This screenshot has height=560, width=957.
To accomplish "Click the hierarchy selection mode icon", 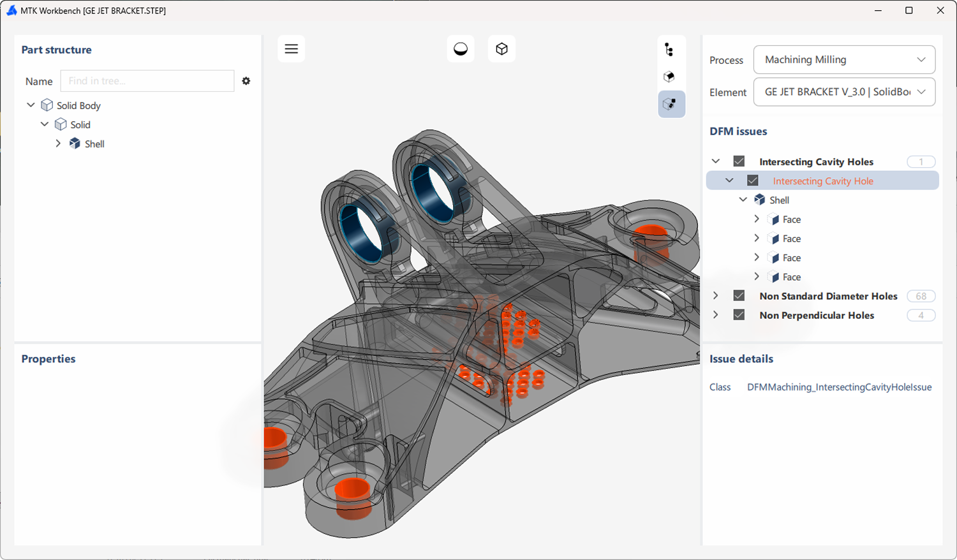I will [x=669, y=48].
